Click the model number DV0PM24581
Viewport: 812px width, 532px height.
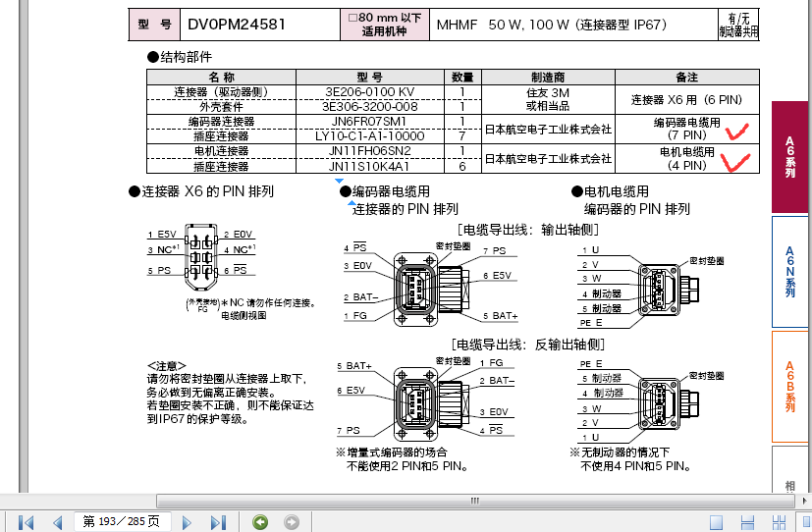[x=236, y=24]
